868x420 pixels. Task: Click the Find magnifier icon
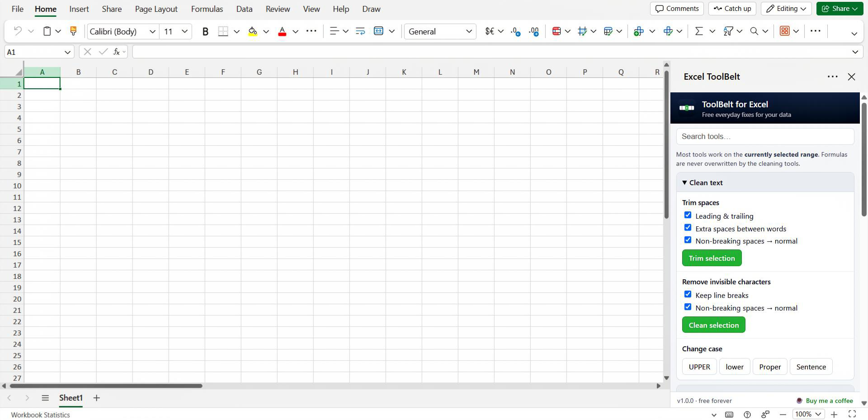754,31
